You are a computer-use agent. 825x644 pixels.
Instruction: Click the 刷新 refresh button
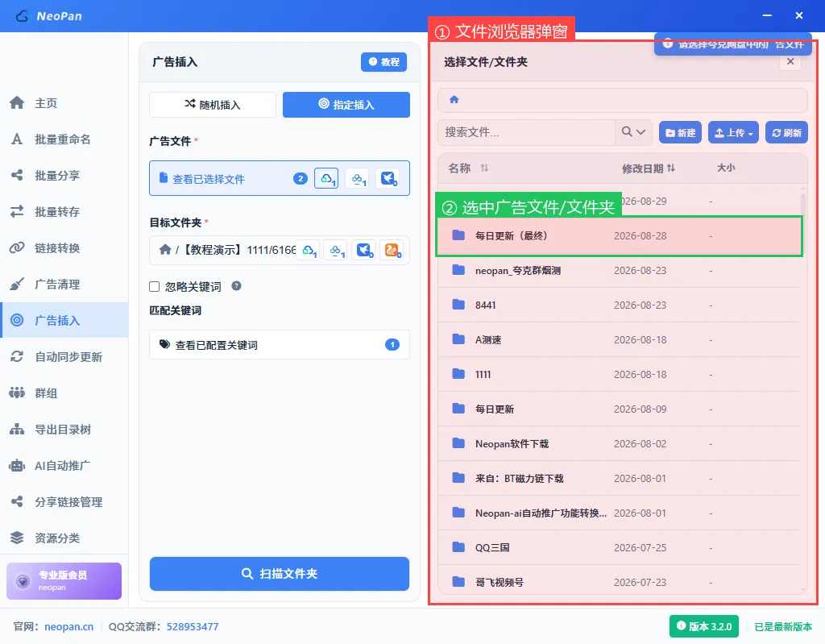point(786,133)
